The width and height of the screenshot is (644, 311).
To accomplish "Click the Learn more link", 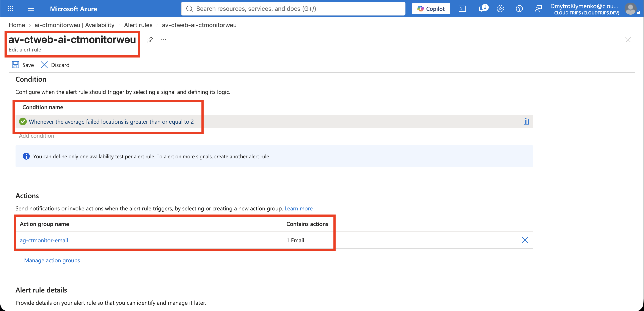I will click(x=298, y=208).
